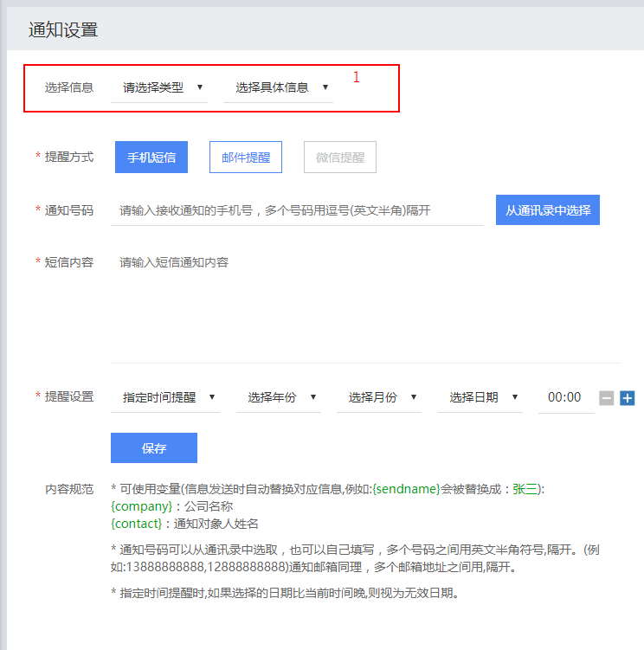644x650 pixels.
Task: Open the 指定时间提醒 dropdown
Action: 166,397
